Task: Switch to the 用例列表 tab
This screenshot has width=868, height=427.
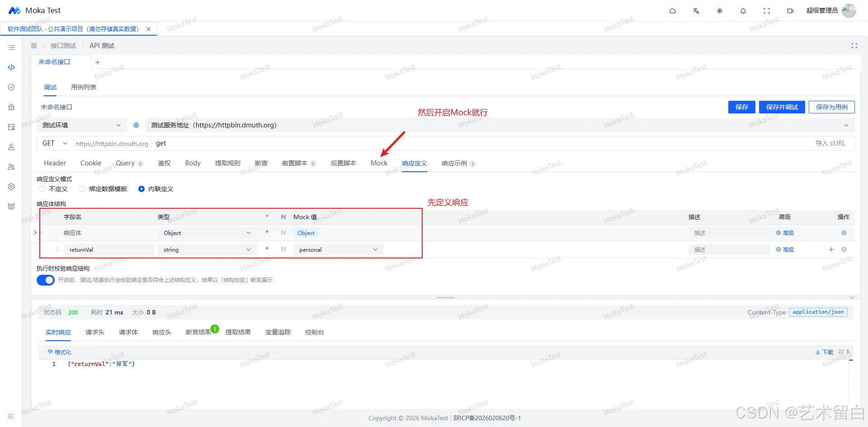Action: coord(84,87)
